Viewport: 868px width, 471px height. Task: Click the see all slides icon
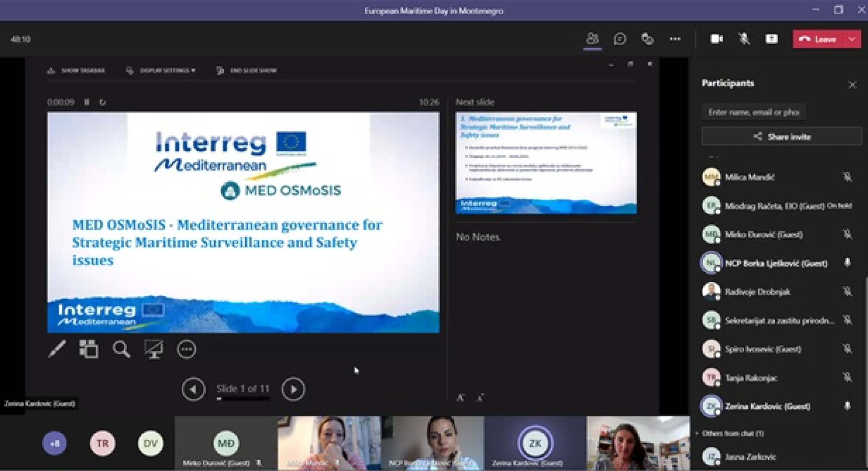88,349
